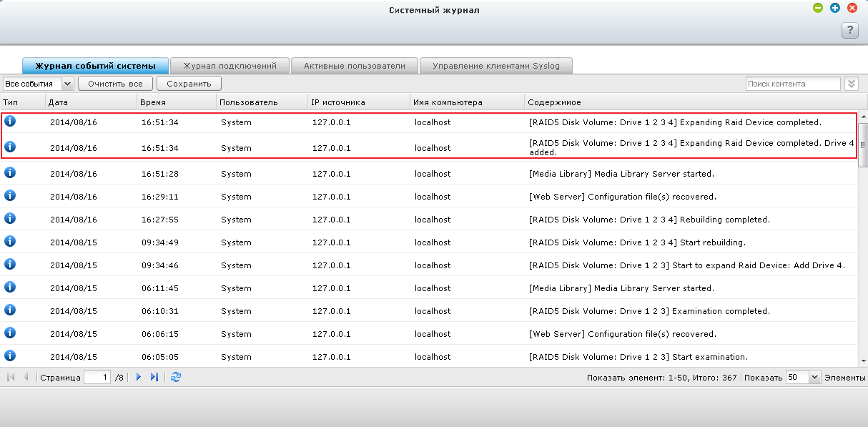Click info icon of the 09:34:46 row
This screenshot has width=868, height=427.
pos(10,264)
